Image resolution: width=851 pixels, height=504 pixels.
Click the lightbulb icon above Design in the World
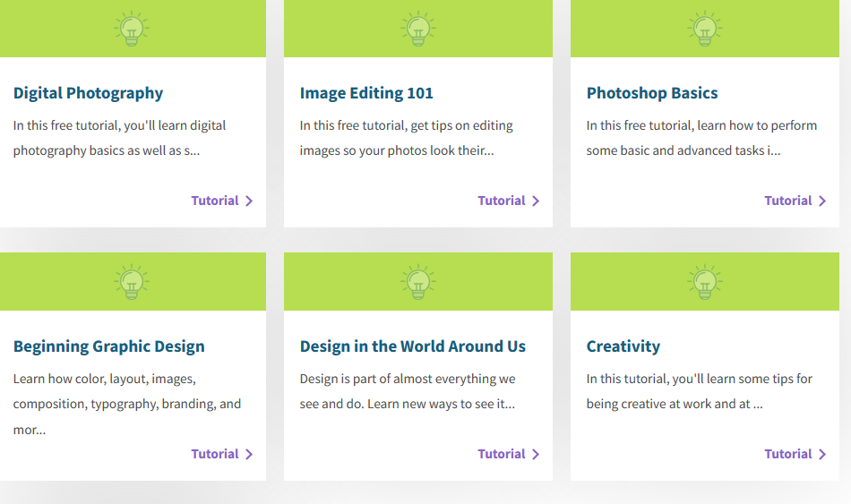point(417,282)
